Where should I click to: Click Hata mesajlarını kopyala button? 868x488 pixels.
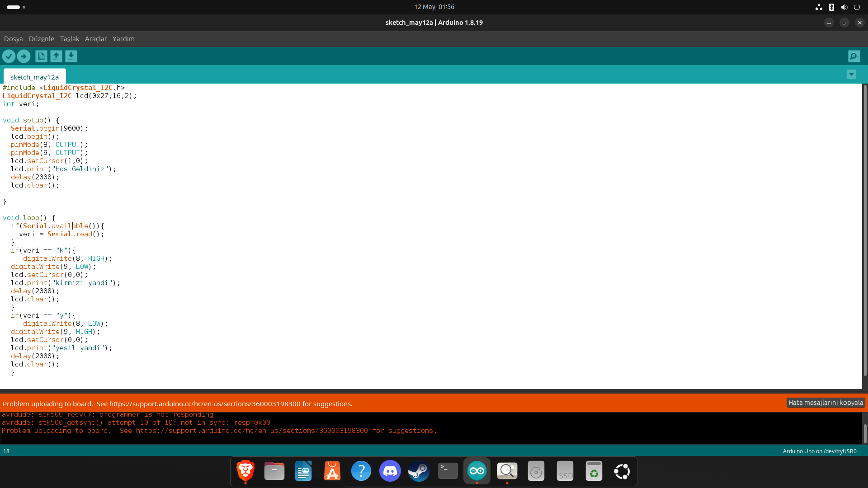[x=826, y=403]
